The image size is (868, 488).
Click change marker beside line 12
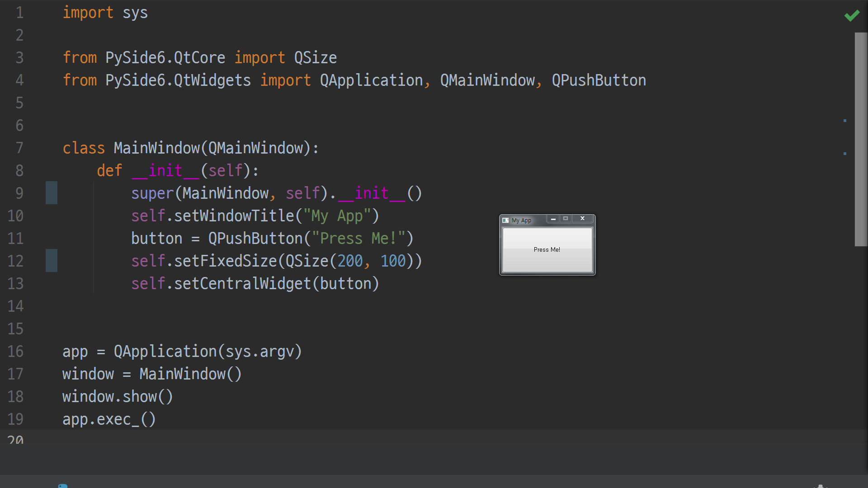coord(52,261)
